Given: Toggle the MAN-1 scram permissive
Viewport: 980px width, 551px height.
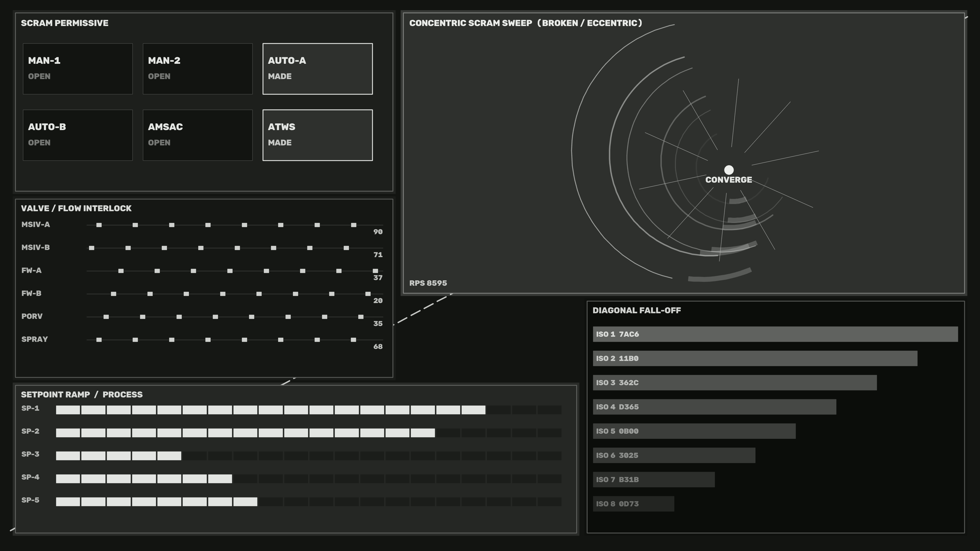Looking at the screenshot, I should [x=78, y=69].
